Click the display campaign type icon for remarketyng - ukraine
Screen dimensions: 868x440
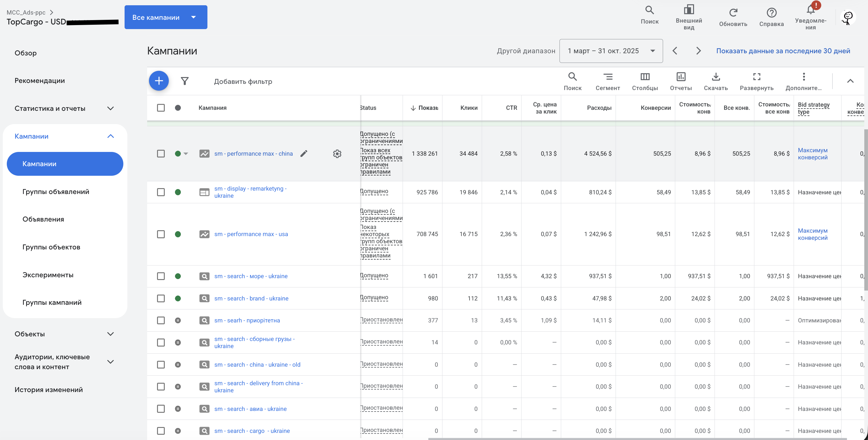click(204, 192)
